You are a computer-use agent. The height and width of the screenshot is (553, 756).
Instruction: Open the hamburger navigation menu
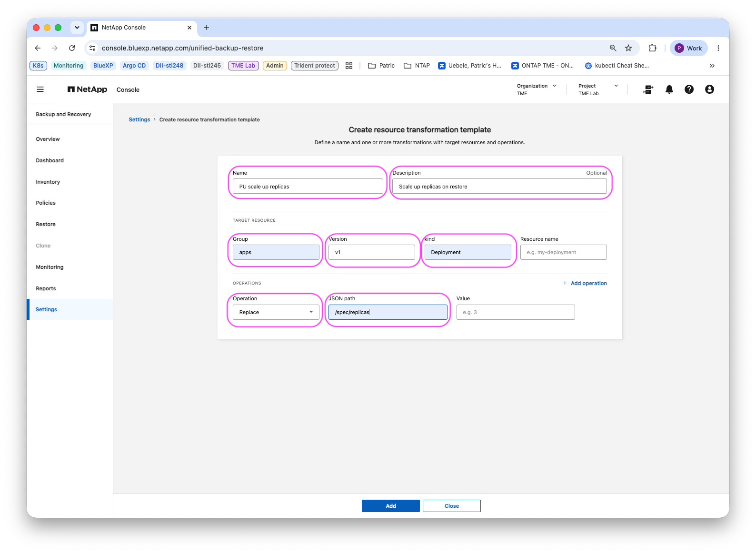(40, 89)
